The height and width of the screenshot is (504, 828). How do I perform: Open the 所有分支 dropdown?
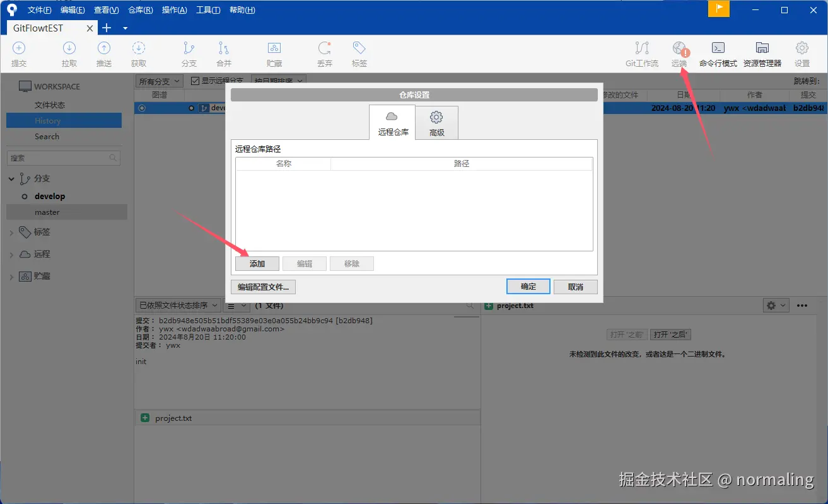(160, 81)
